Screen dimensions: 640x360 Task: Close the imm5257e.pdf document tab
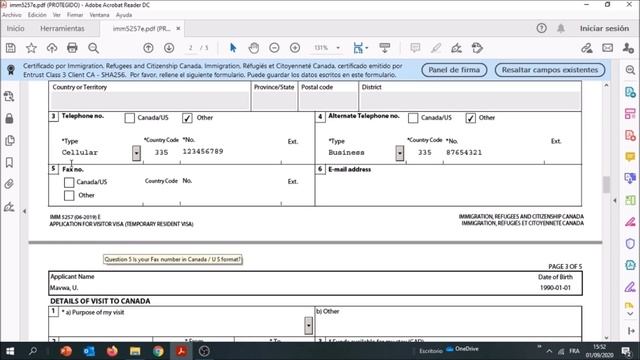pyautogui.click(x=178, y=29)
